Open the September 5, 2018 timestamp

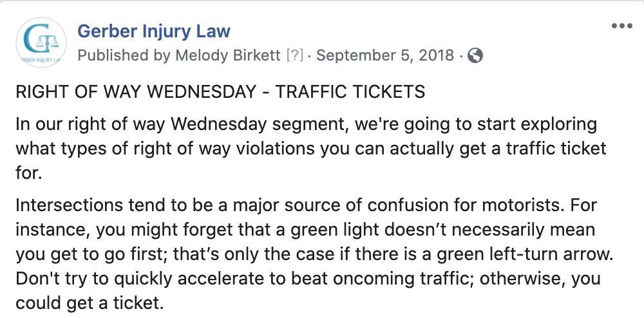[x=385, y=55]
